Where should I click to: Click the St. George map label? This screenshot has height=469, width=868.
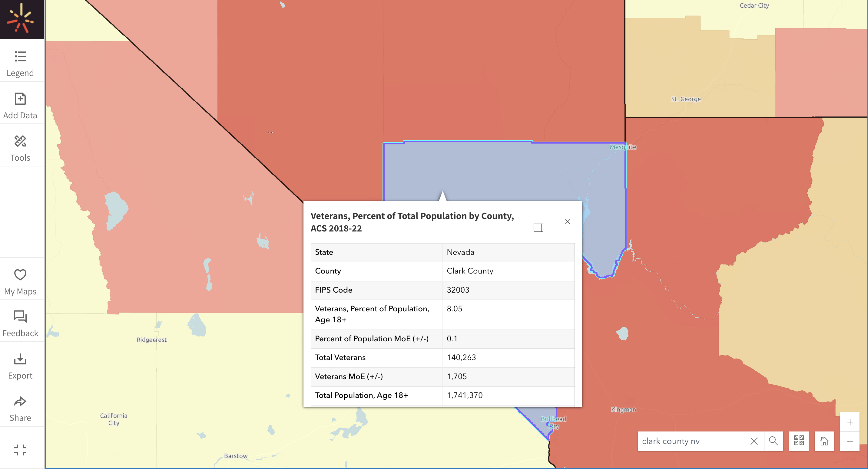click(x=686, y=99)
